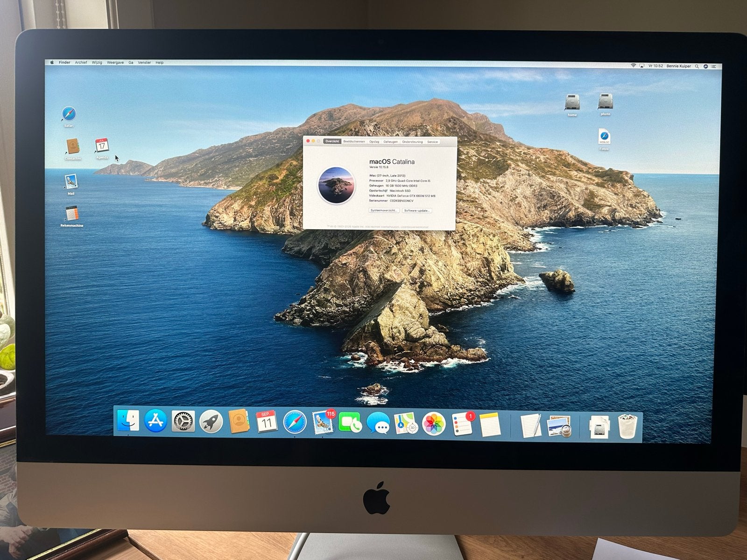
Task: Switch to the Service tab
Action: click(432, 142)
